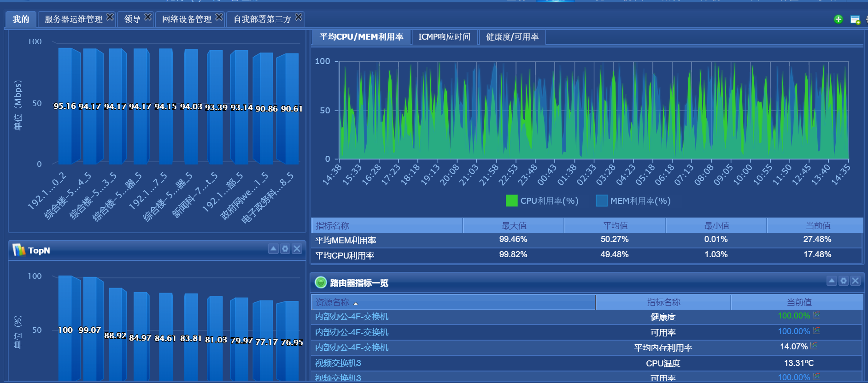Switch to ICMP响应时间 chart tab

pyautogui.click(x=444, y=37)
